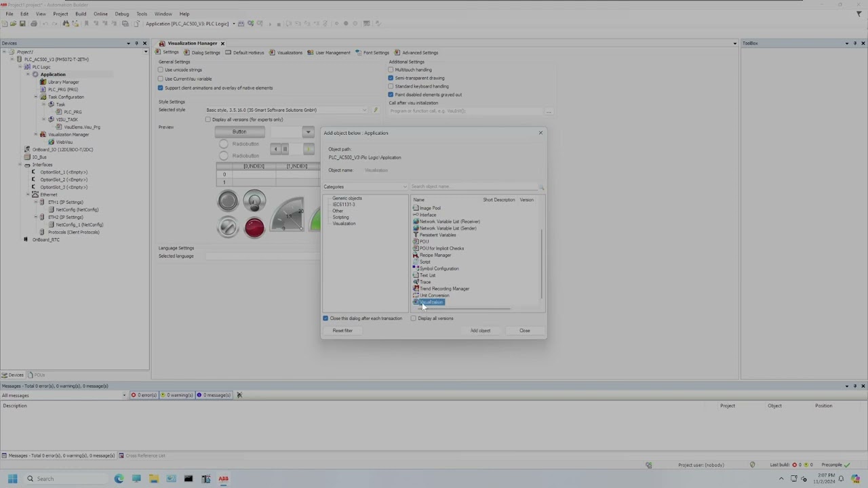The image size is (868, 488).
Task: Open the Application selector dropdown in toolbar
Action: pos(233,24)
